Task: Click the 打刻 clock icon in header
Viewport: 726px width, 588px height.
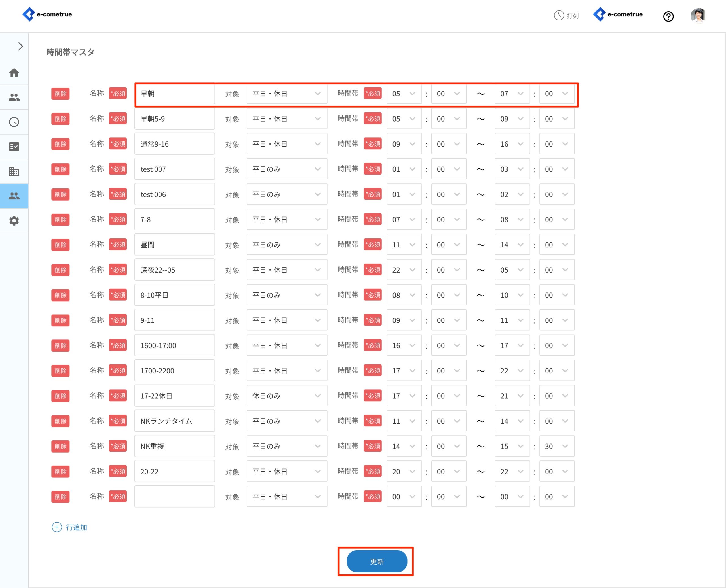Action: (x=559, y=15)
